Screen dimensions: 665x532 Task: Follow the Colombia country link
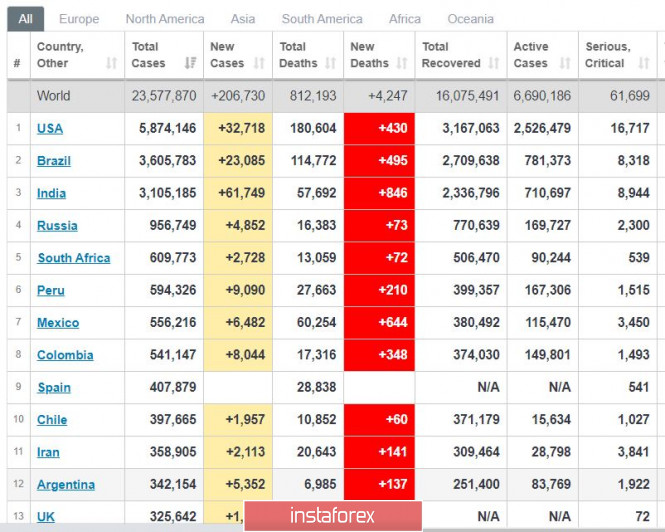point(65,355)
